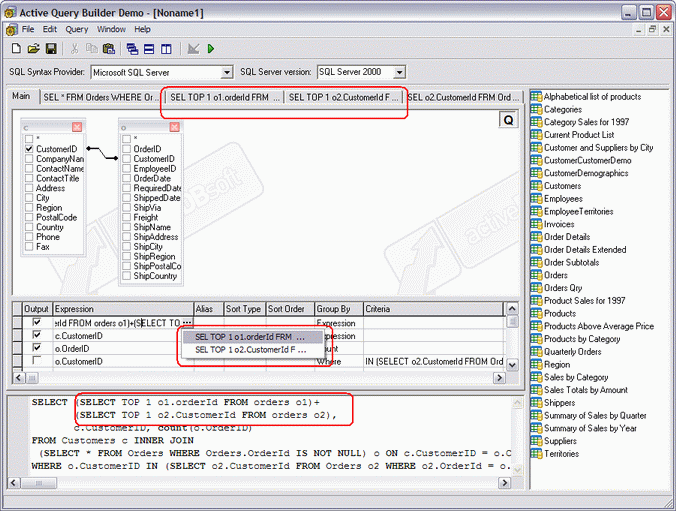Click the Cut scissors toolbar icon
Image resolution: width=676 pixels, height=511 pixels.
coord(75,48)
